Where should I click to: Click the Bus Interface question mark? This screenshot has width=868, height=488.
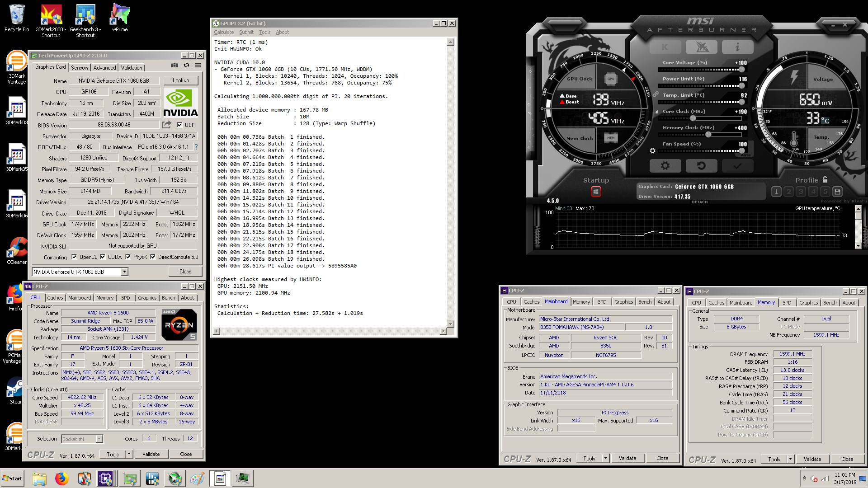point(196,147)
